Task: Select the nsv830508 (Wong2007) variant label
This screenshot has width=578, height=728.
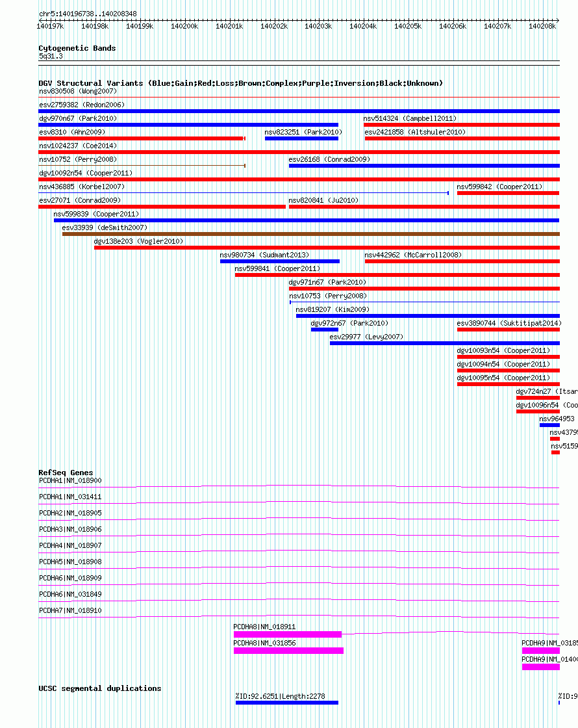Action: [78, 92]
